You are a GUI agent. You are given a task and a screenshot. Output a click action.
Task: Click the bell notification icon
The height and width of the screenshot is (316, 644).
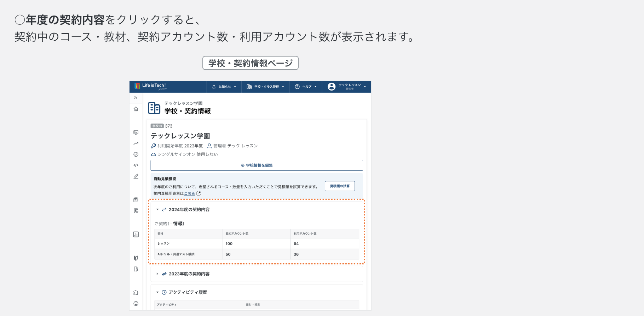(214, 87)
